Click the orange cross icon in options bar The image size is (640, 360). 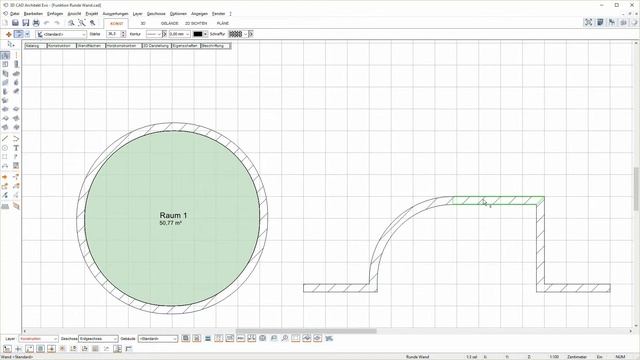pos(8,34)
